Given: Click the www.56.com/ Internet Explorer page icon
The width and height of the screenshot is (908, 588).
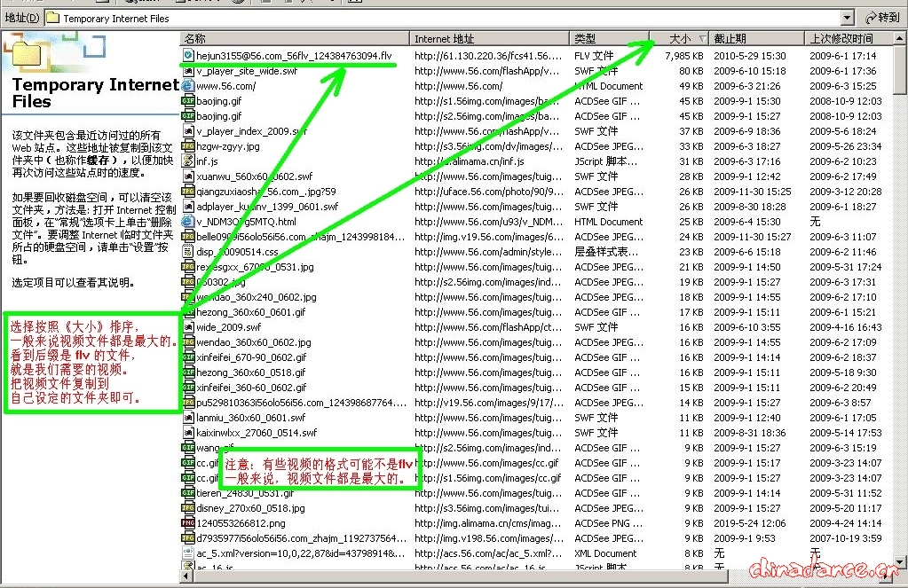Looking at the screenshot, I should click(188, 86).
